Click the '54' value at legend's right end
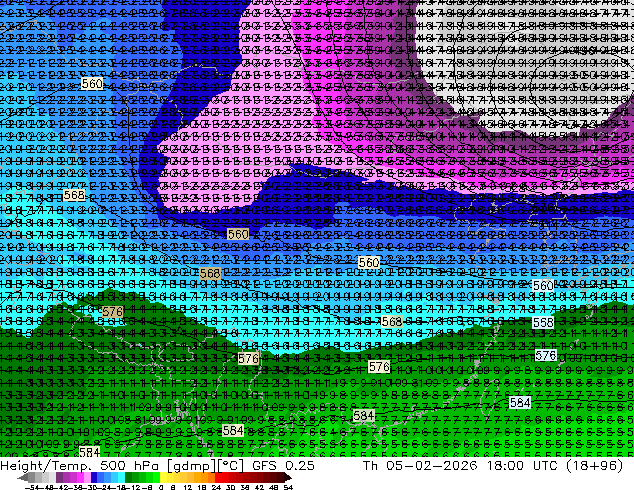The width and height of the screenshot is (634, 490). (x=288, y=487)
